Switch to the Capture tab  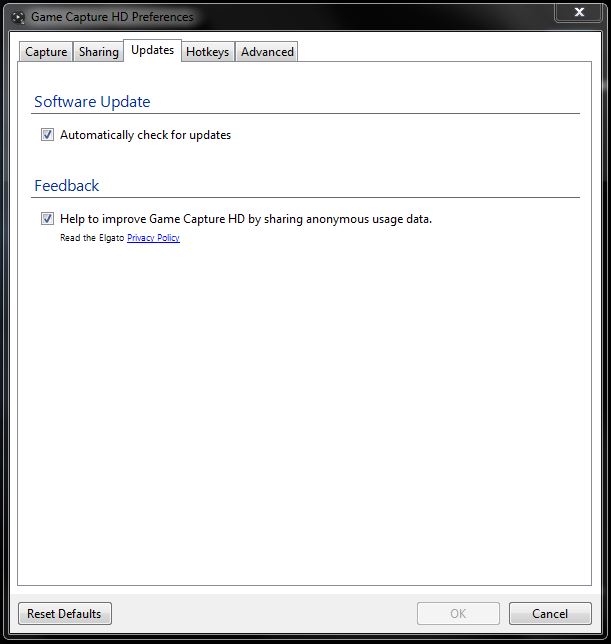point(46,52)
